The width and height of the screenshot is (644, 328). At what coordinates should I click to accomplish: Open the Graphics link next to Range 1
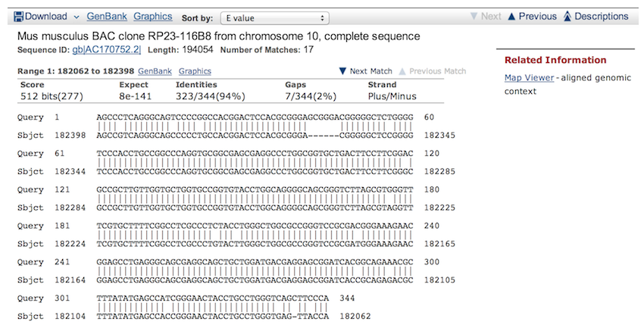[195, 70]
